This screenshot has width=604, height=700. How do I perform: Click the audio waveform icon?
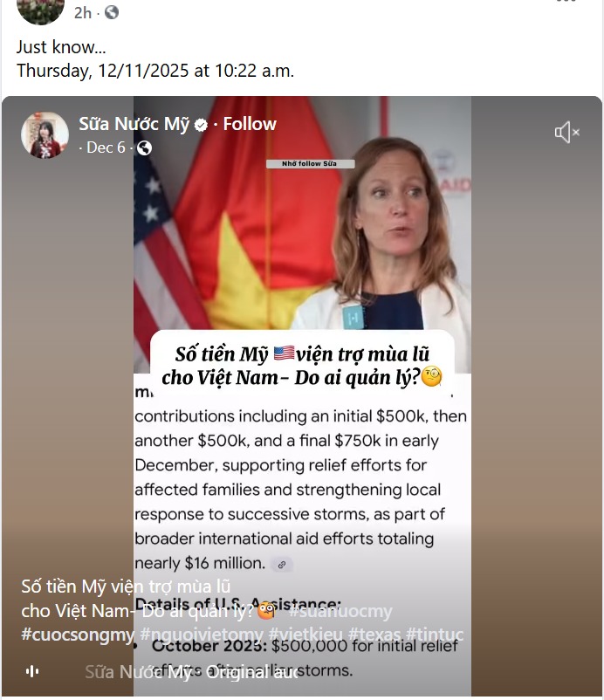point(32,671)
